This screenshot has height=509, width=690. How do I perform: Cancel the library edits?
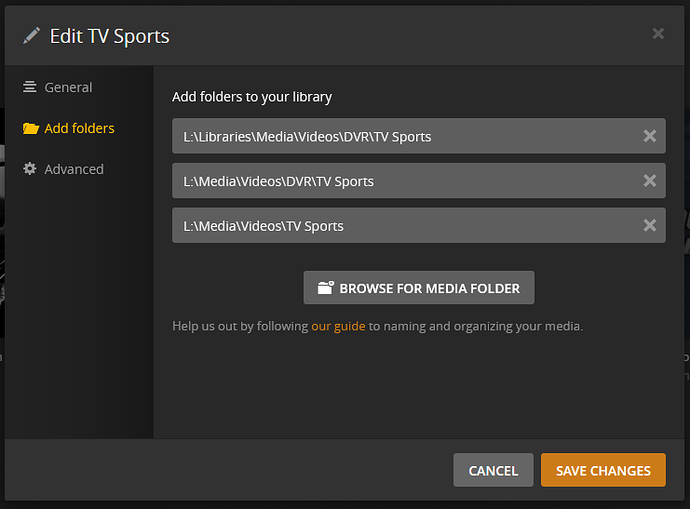point(493,470)
